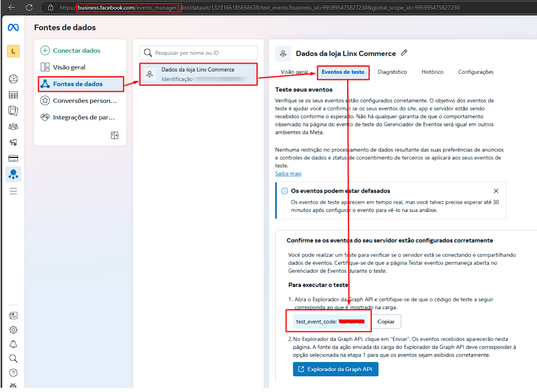Click the pencil icon to rename the dataset
This screenshot has height=392, width=537.
tap(404, 53)
